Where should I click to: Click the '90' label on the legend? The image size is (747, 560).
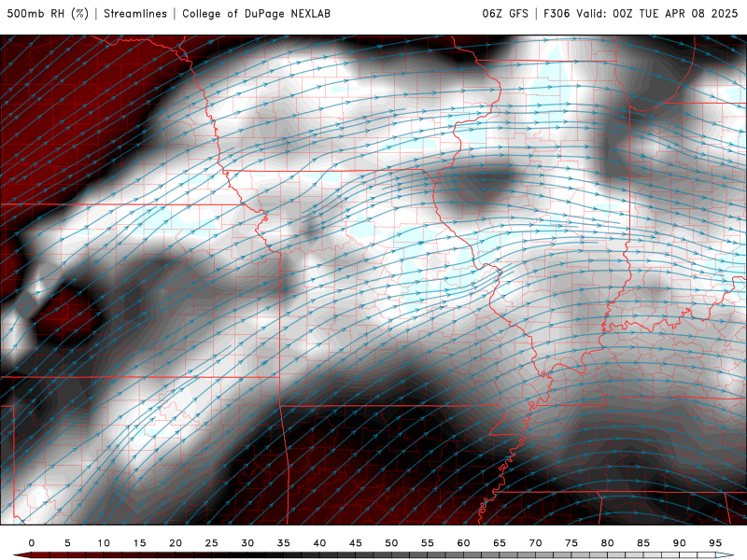[680, 543]
